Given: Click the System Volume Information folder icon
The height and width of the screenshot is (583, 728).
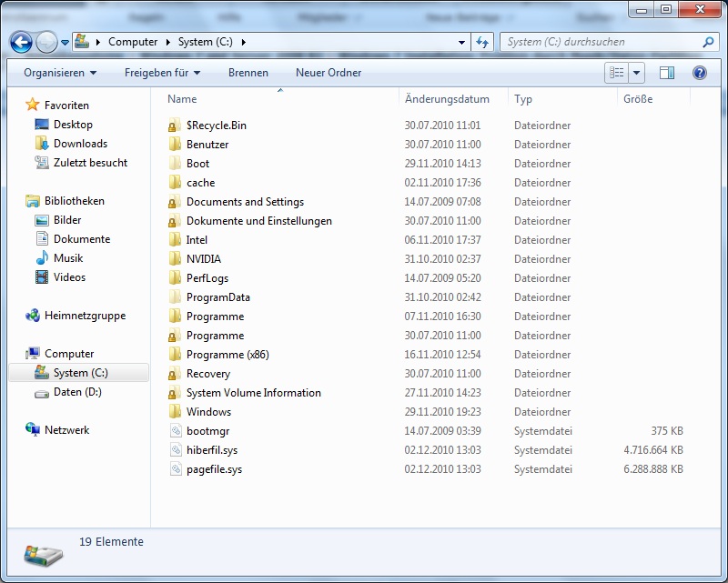Looking at the screenshot, I should coord(175,392).
